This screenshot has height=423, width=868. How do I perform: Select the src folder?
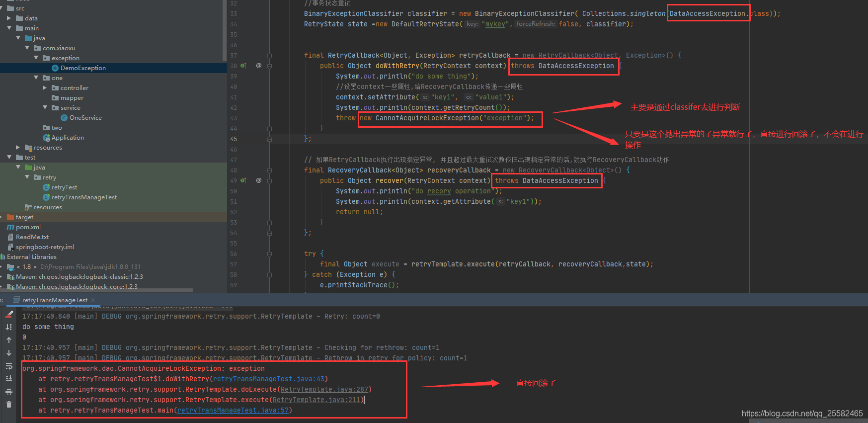(20, 8)
